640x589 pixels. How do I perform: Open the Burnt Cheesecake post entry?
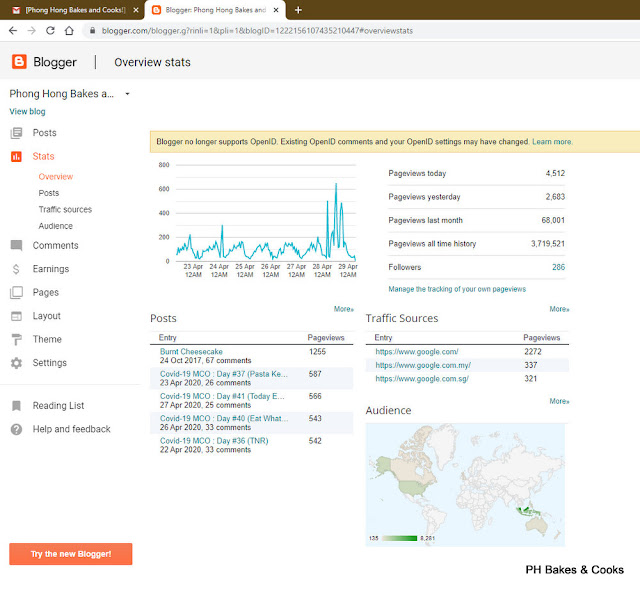pos(191,351)
